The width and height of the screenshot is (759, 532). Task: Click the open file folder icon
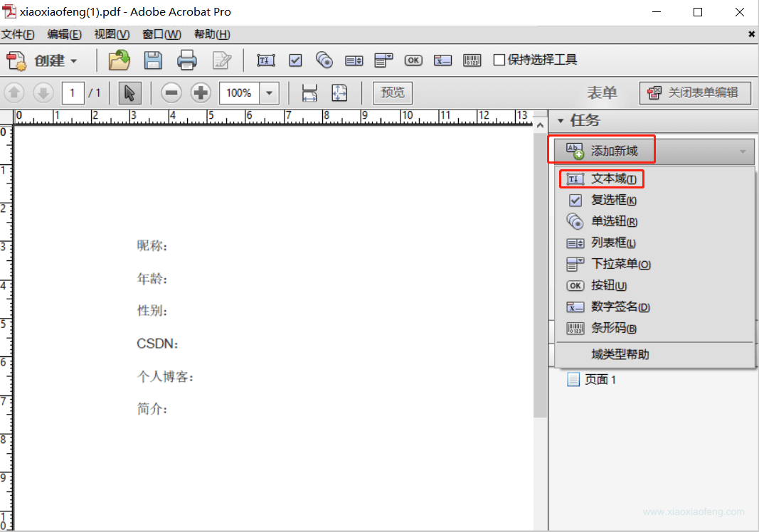click(119, 60)
